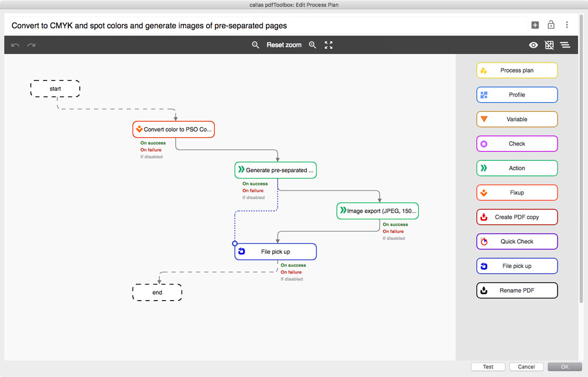
Task: Add a Fixup step from palette
Action: pyautogui.click(x=517, y=193)
